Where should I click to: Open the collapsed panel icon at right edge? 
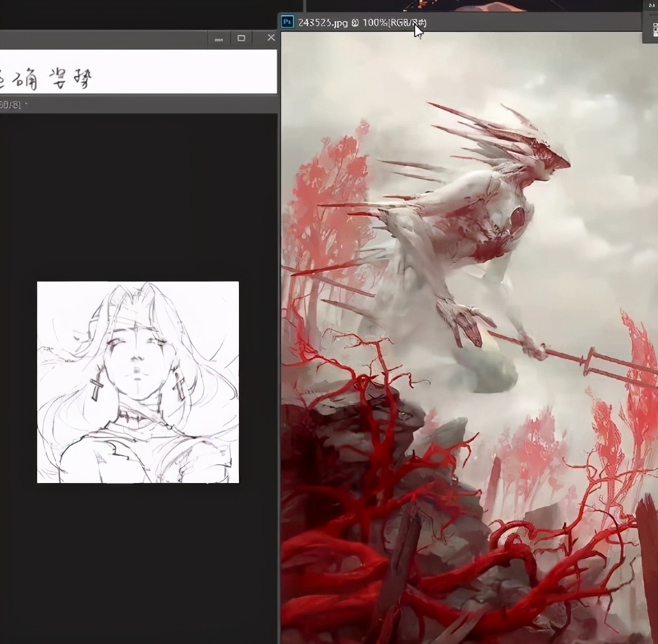click(654, 30)
